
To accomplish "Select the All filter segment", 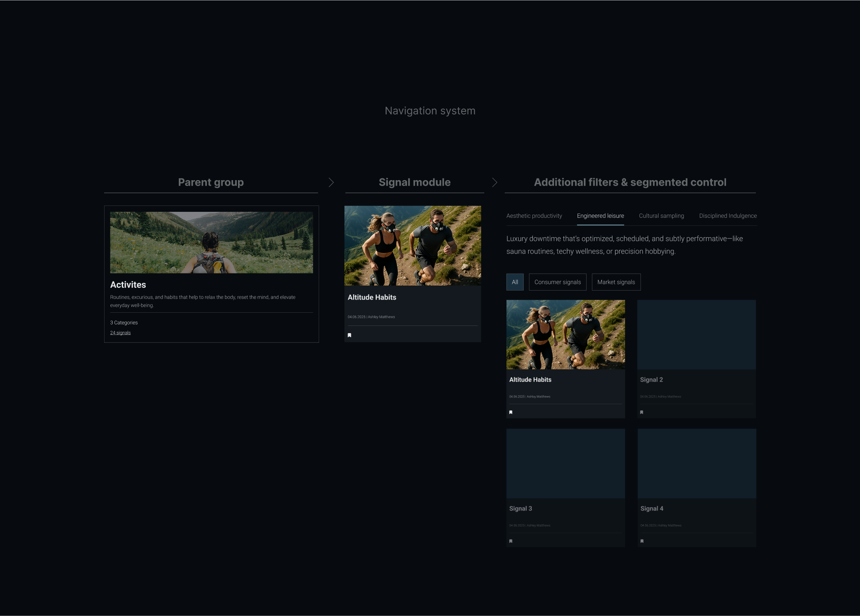I will coord(515,282).
